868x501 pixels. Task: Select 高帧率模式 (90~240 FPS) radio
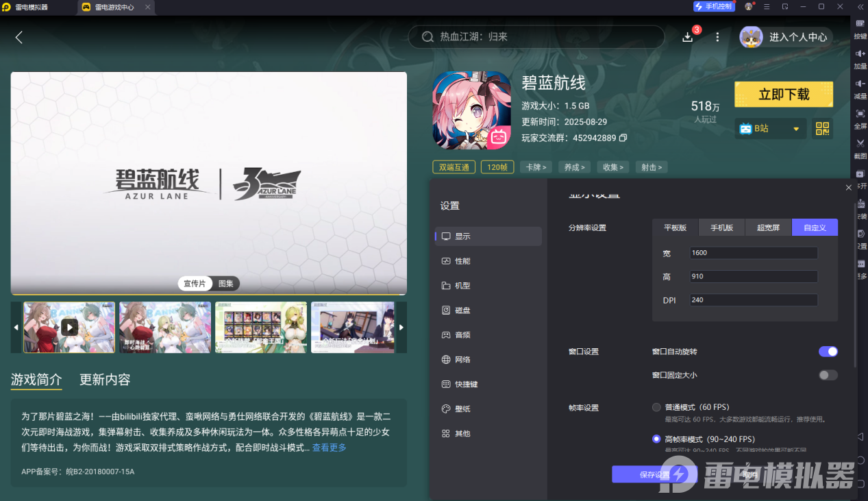point(657,439)
